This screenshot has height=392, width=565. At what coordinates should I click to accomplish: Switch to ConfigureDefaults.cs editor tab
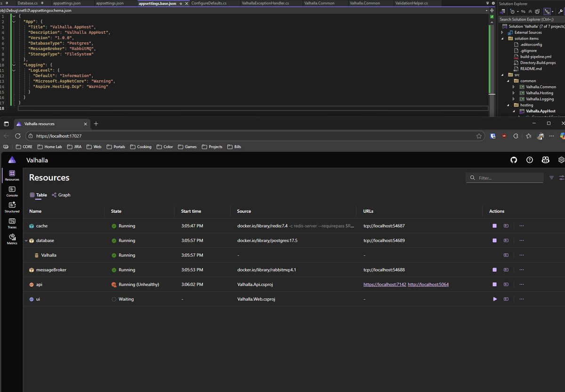209,3
